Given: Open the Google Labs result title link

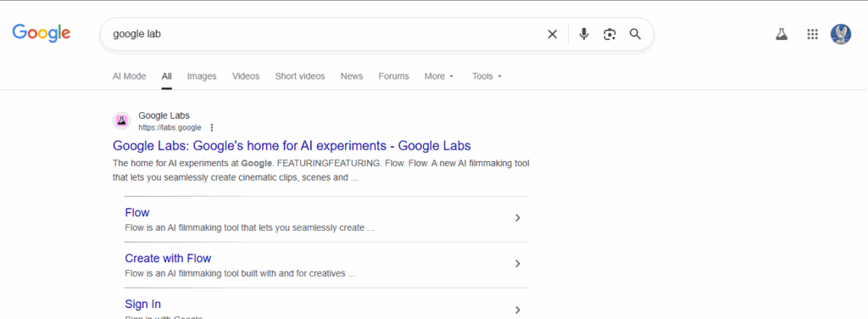Looking at the screenshot, I should coord(292,146).
